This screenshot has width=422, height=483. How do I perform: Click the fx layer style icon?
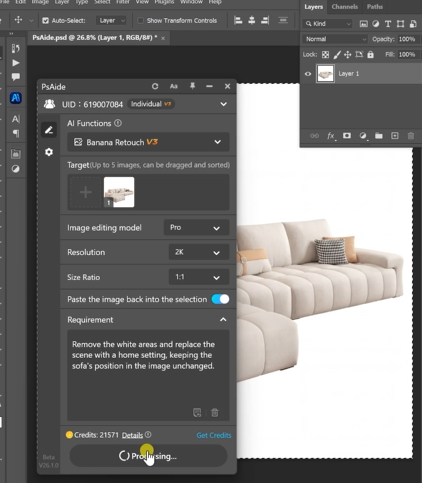(x=331, y=136)
